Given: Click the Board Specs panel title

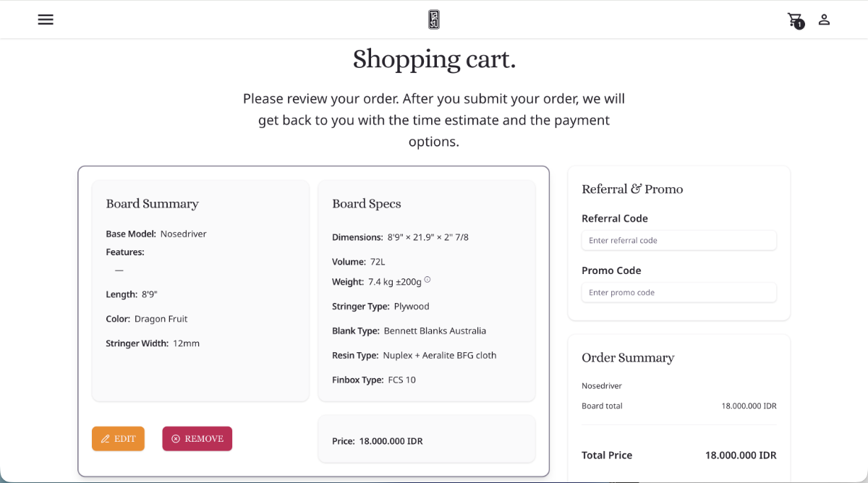Looking at the screenshot, I should 366,204.
